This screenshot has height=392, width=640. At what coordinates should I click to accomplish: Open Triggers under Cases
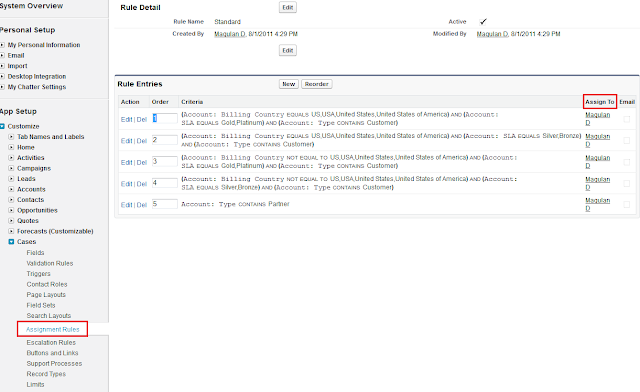[x=38, y=274]
